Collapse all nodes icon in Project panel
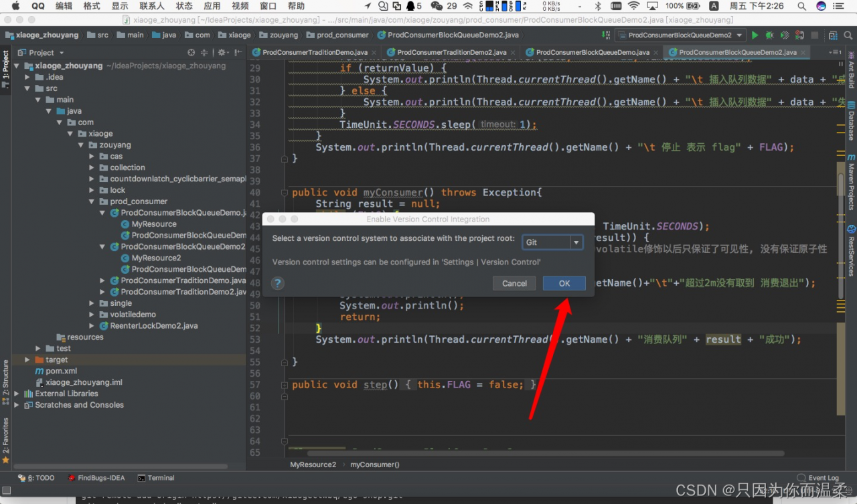The image size is (857, 504). coord(205,52)
